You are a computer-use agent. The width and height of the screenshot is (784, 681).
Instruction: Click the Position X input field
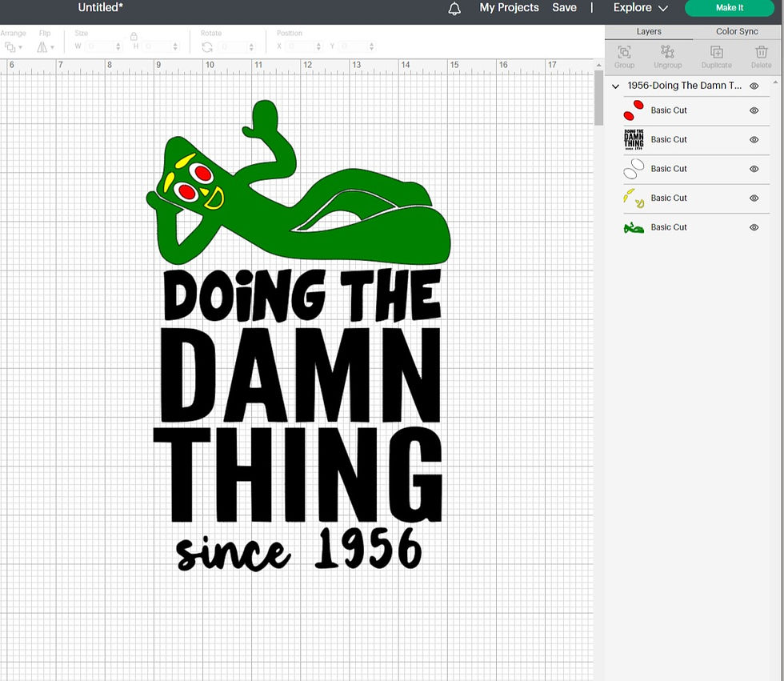[x=300, y=46]
